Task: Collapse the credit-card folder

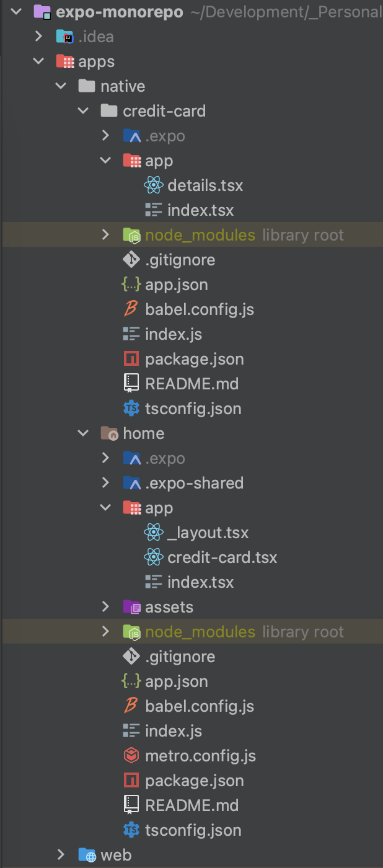Action: tap(83, 110)
